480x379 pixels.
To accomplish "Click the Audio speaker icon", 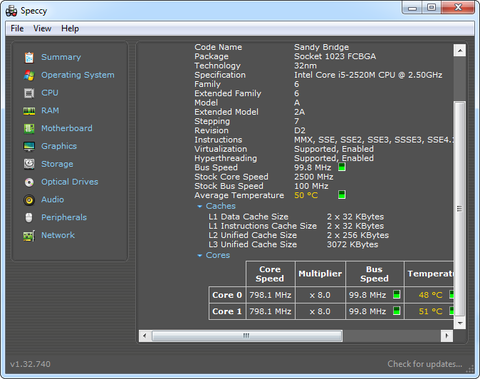I will click(x=29, y=200).
